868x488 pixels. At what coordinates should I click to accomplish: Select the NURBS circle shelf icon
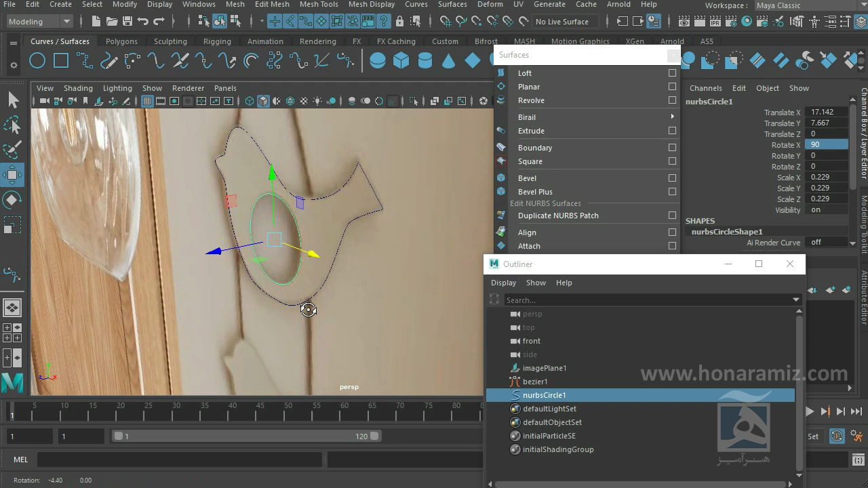tap(37, 61)
